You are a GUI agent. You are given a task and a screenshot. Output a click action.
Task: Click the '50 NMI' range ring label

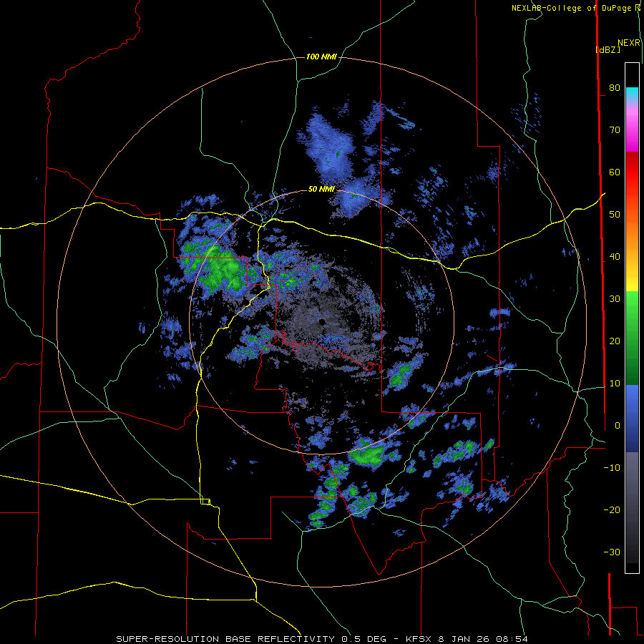point(321,189)
